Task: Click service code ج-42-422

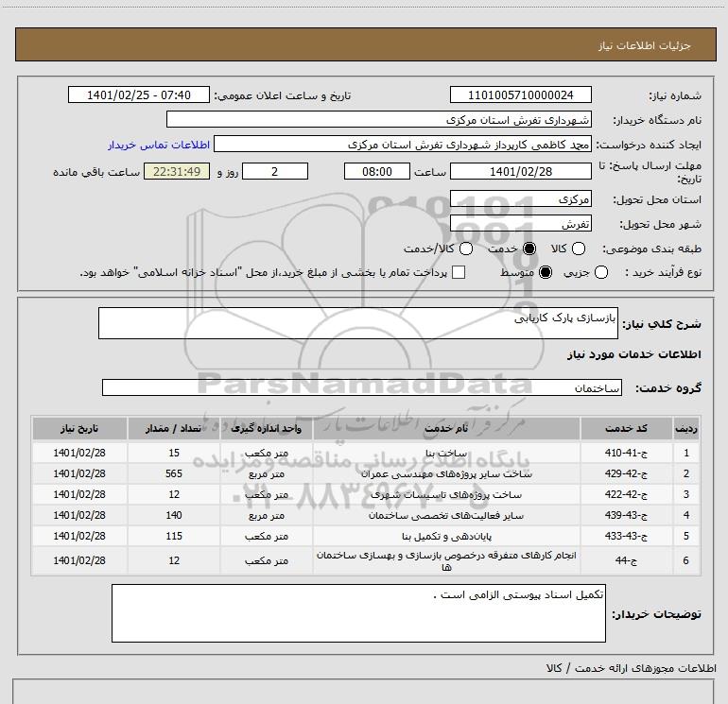Action: 626,495
